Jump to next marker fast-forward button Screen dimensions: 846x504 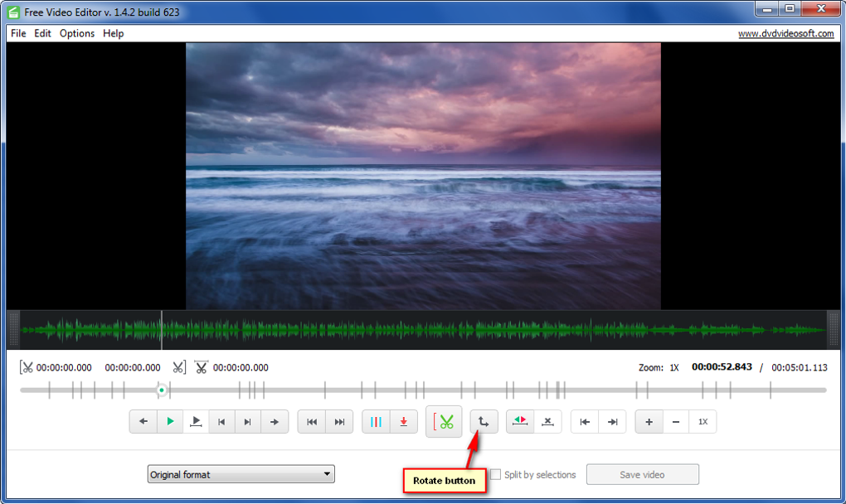[x=339, y=422]
